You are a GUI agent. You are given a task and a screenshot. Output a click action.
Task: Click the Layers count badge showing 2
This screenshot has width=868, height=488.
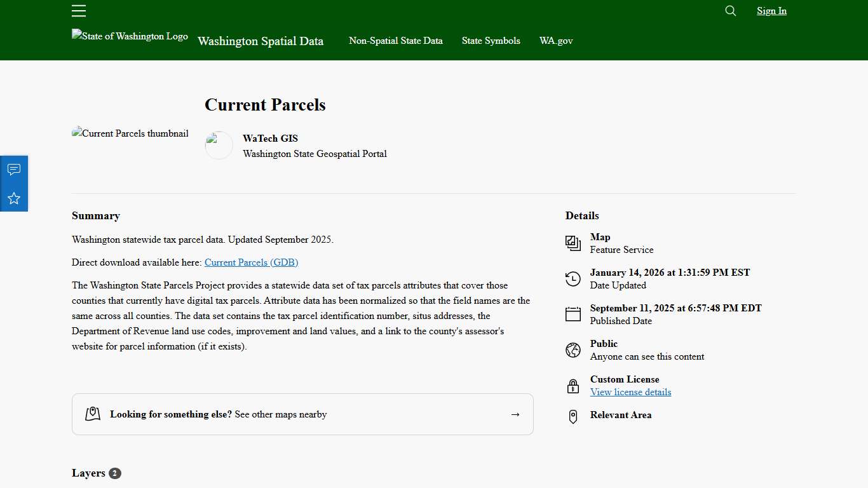[114, 473]
